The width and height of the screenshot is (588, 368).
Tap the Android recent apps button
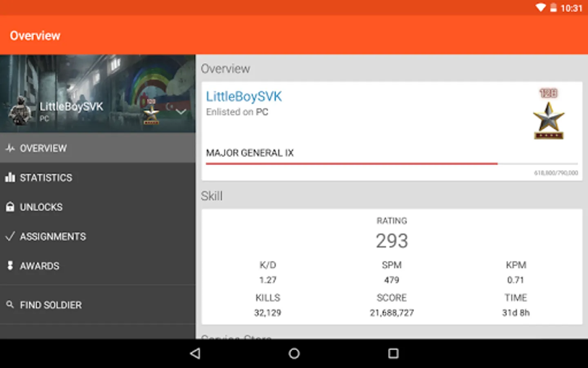click(393, 353)
